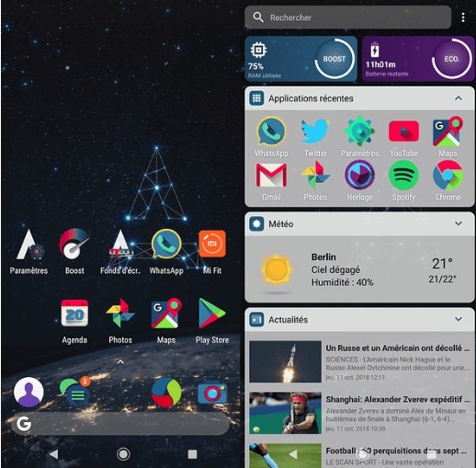Open the Berlin weather details
This screenshot has width=476, height=468.
[359, 269]
